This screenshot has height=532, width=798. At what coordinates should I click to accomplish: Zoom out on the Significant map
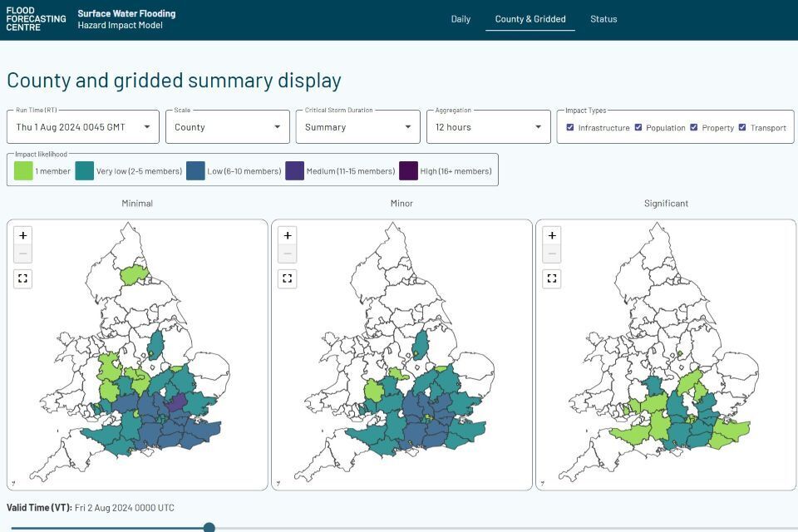(x=552, y=254)
